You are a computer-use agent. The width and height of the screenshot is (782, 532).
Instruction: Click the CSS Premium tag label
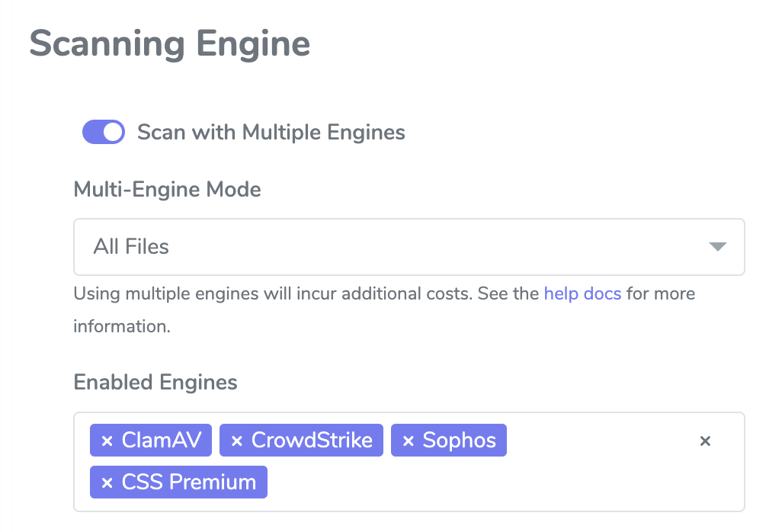189,482
